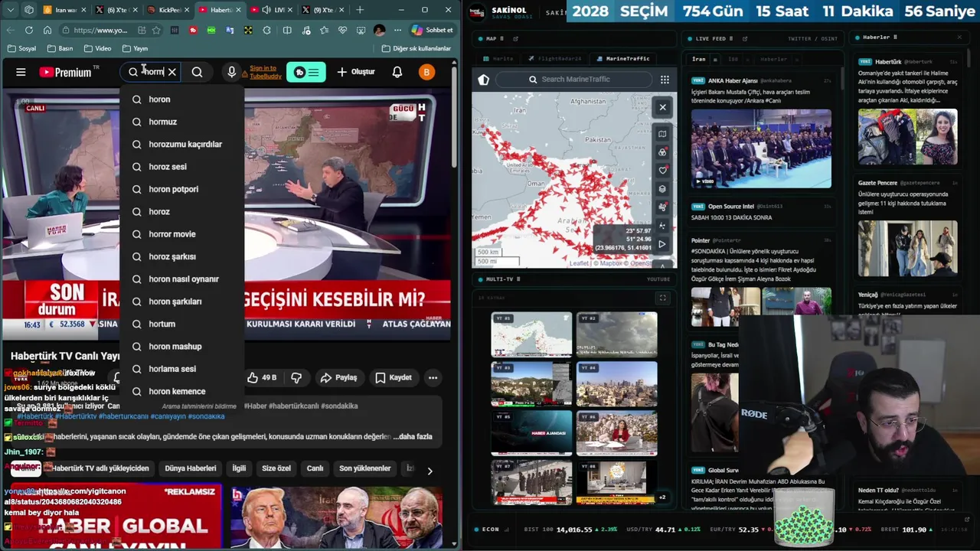Image resolution: width=980 pixels, height=551 pixels.
Task: Dislike the Habertürk video
Action: pyautogui.click(x=296, y=377)
